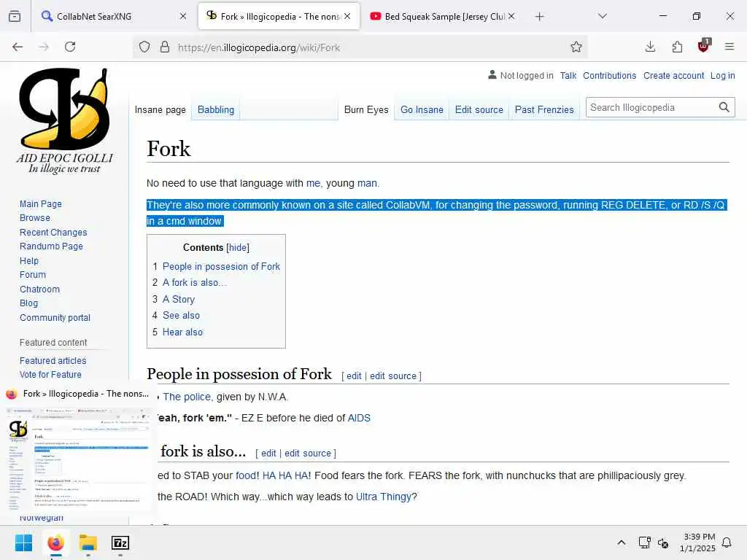This screenshot has width=747, height=560.
Task: Show hidden system tray icons
Action: click(622, 542)
